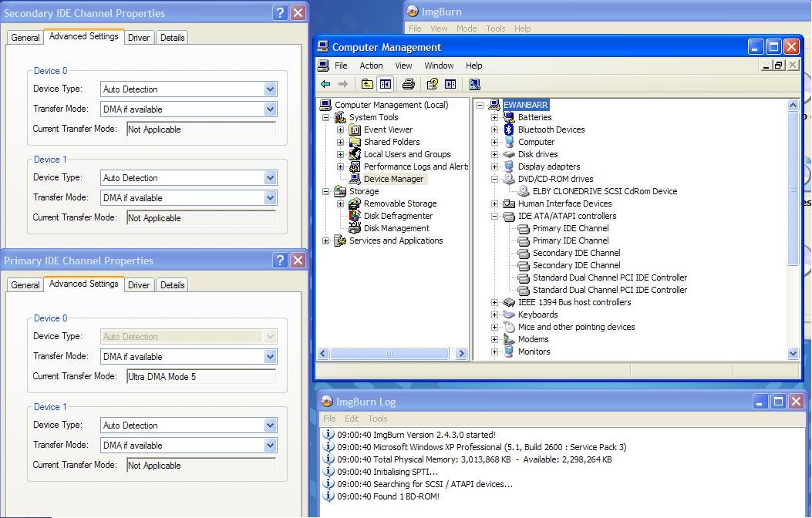Open the Tools menu in ImgBurn Log
Screen dimensions: 812x518
click(378, 419)
